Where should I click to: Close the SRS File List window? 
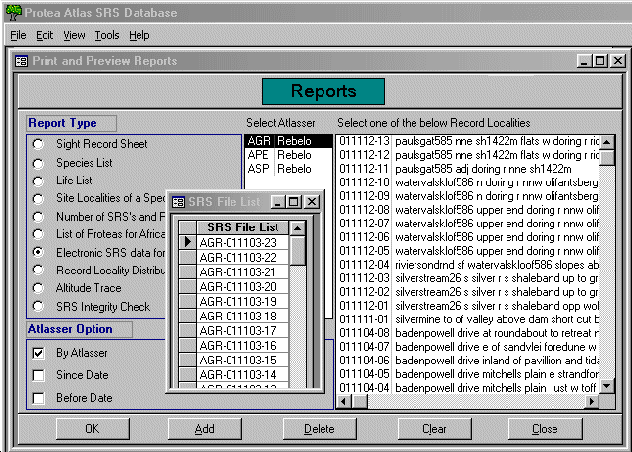click(x=312, y=202)
